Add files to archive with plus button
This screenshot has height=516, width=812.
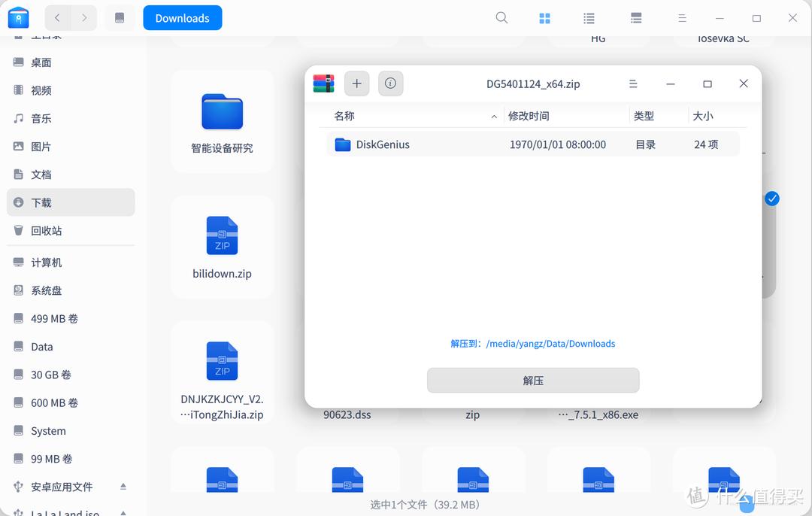coord(356,83)
